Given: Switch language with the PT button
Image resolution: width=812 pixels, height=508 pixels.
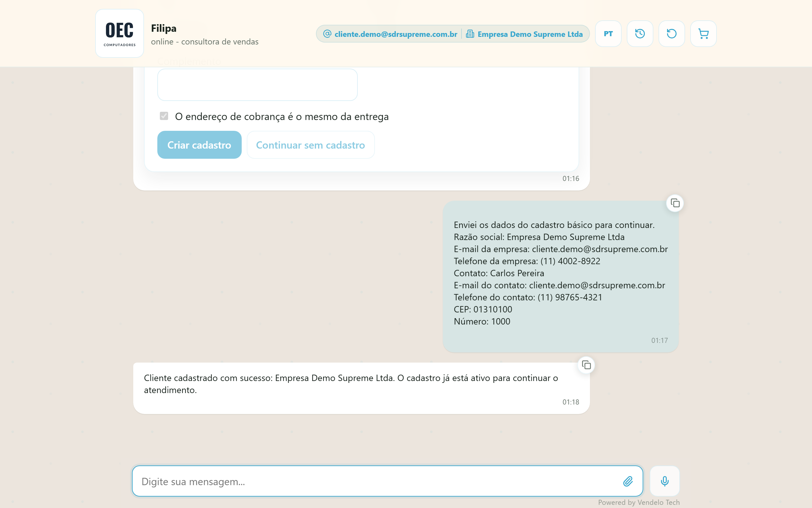Looking at the screenshot, I should point(608,34).
